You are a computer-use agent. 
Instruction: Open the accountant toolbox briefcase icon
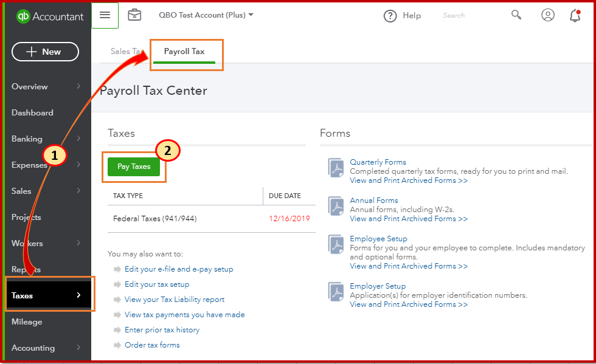(x=134, y=15)
